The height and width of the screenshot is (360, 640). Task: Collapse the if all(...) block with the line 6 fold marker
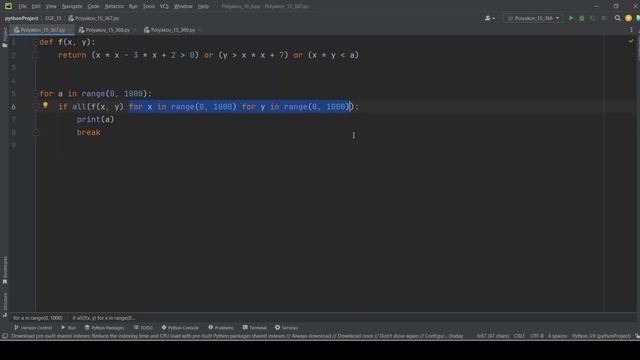tap(36, 107)
